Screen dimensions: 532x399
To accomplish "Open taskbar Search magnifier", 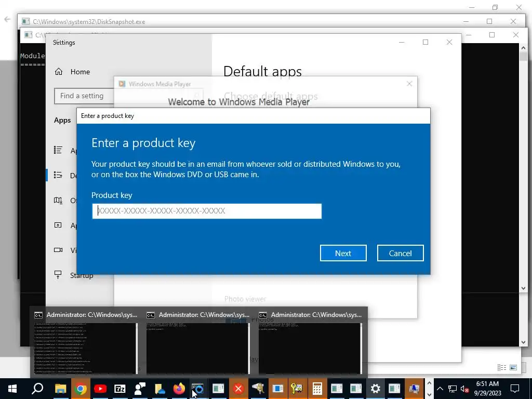I will tap(37, 389).
